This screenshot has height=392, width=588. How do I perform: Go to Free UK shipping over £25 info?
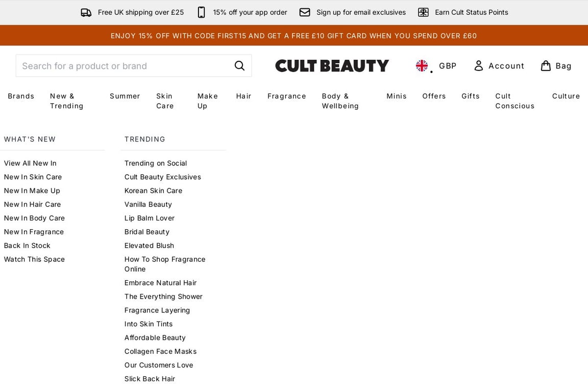tap(141, 12)
